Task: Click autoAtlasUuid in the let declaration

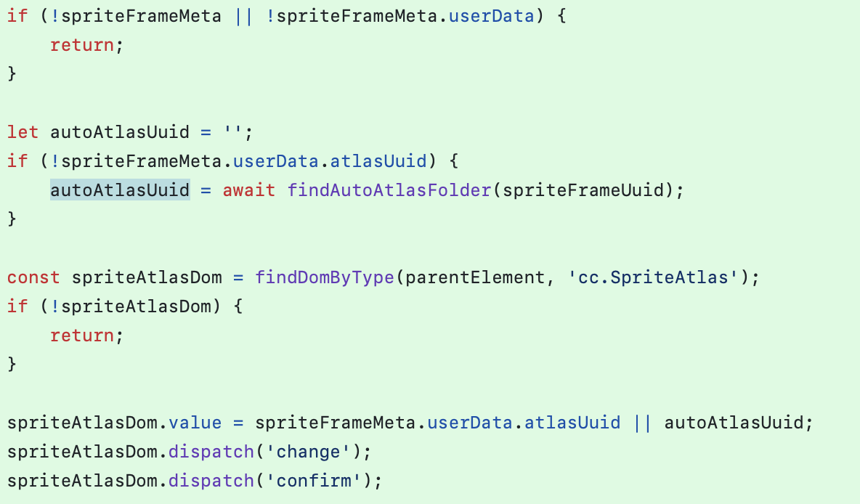Action: point(120,132)
